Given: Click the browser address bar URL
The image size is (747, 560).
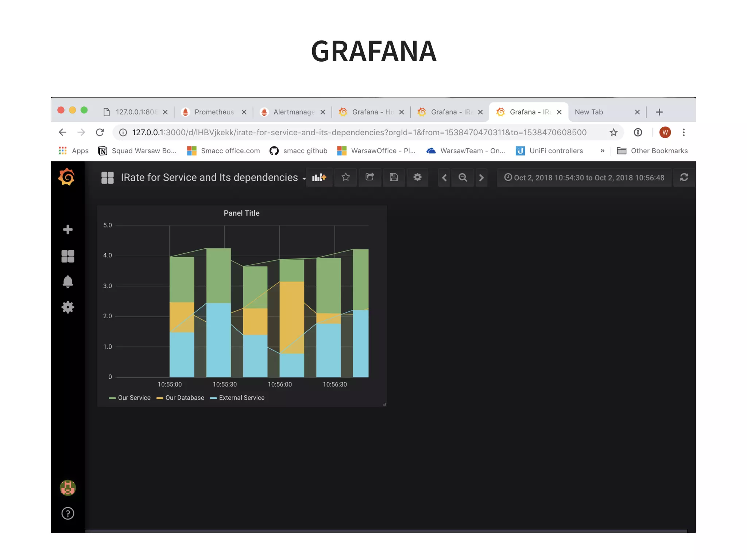Looking at the screenshot, I should 359,132.
